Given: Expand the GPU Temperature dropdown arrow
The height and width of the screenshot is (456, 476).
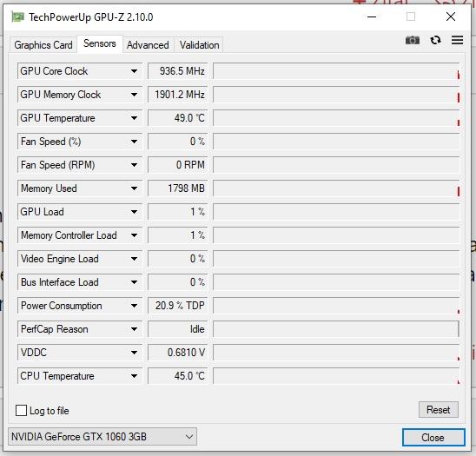Looking at the screenshot, I should (134, 118).
